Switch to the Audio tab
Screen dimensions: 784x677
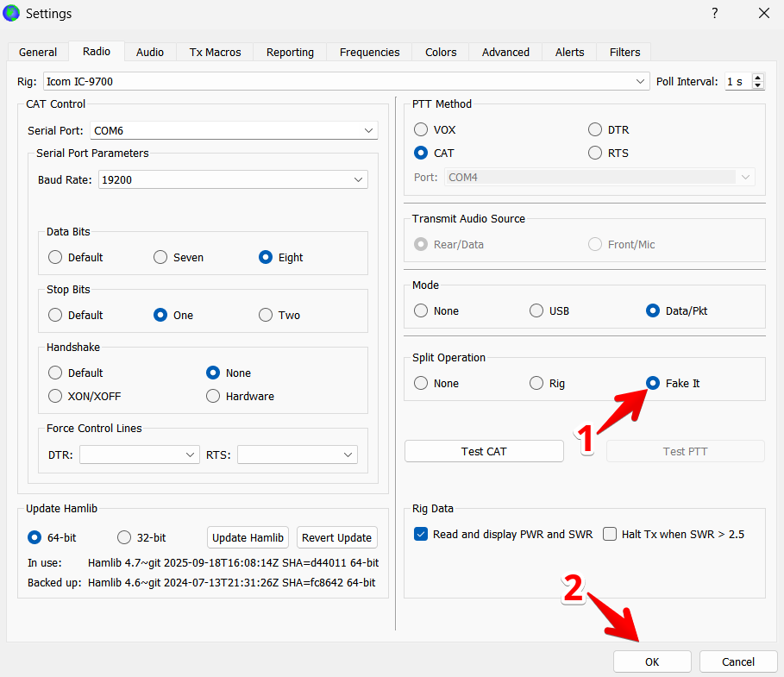(150, 52)
